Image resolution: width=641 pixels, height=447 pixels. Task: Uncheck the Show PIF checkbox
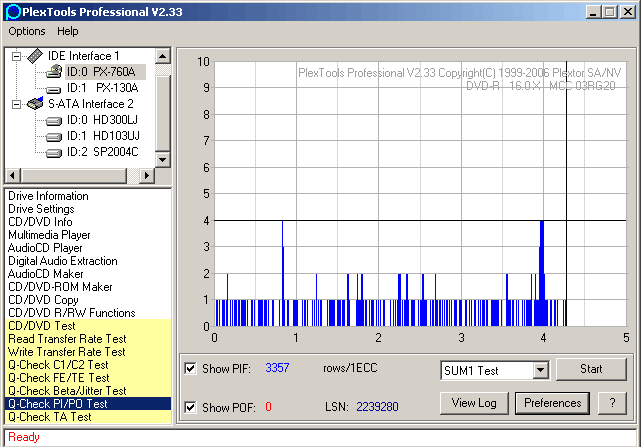(191, 369)
